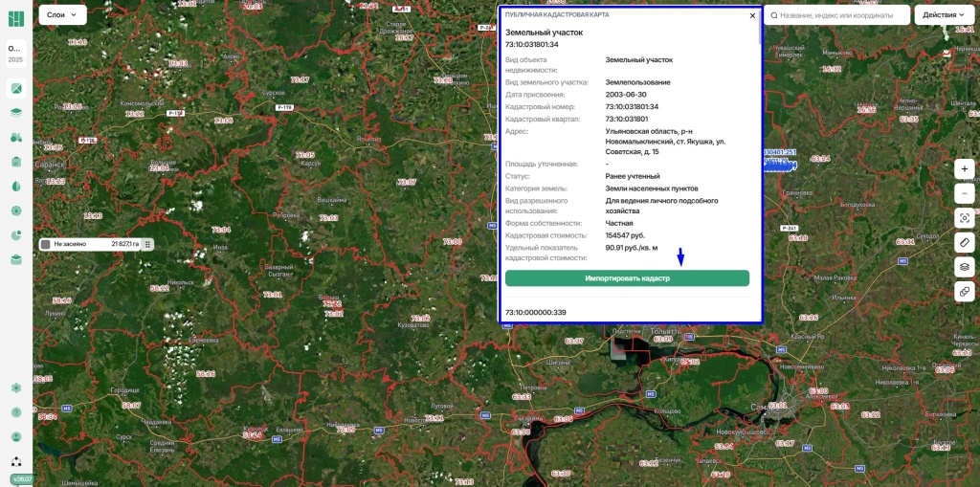Screen dimensions: 980x487
Task: Zoom out the map with minus button
Action: coord(965,194)
